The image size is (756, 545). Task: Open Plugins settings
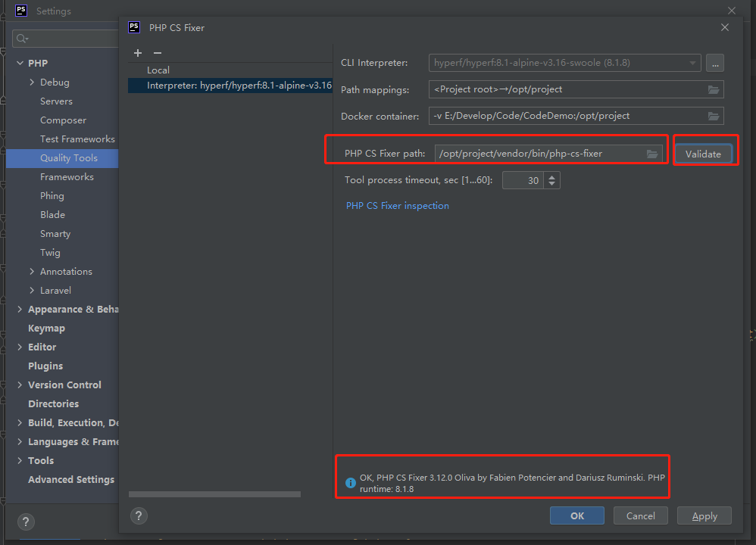pos(45,366)
